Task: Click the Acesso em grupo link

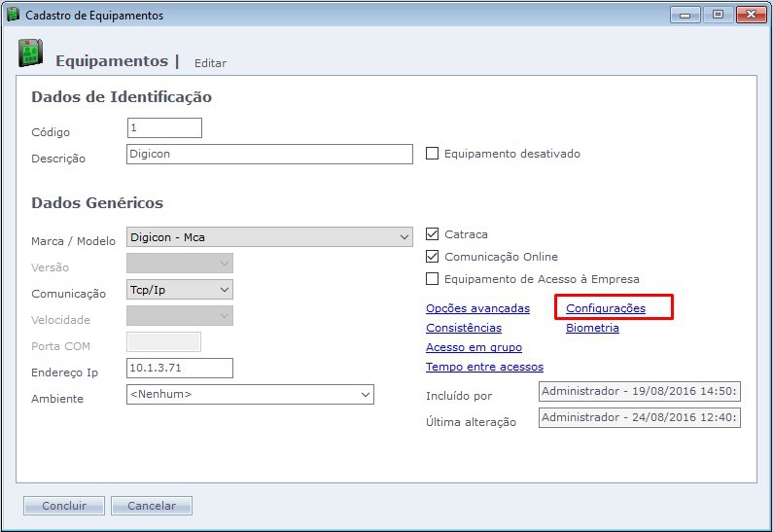Action: click(474, 347)
